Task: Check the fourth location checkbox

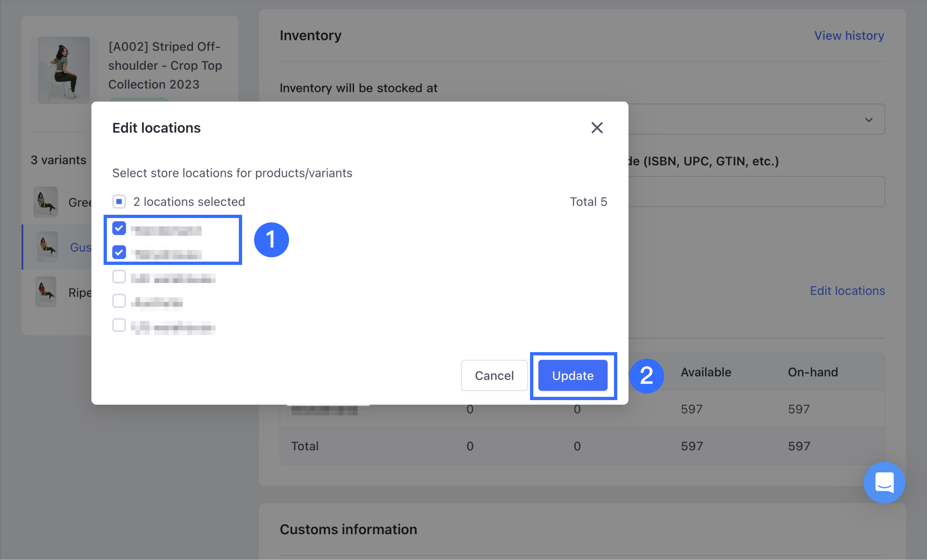Action: (x=119, y=301)
